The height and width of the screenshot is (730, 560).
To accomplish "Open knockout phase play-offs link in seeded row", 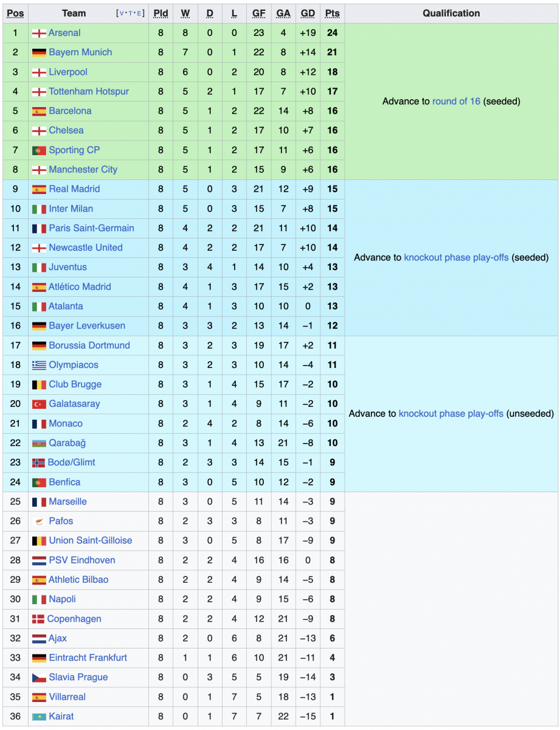I will click(x=456, y=257).
